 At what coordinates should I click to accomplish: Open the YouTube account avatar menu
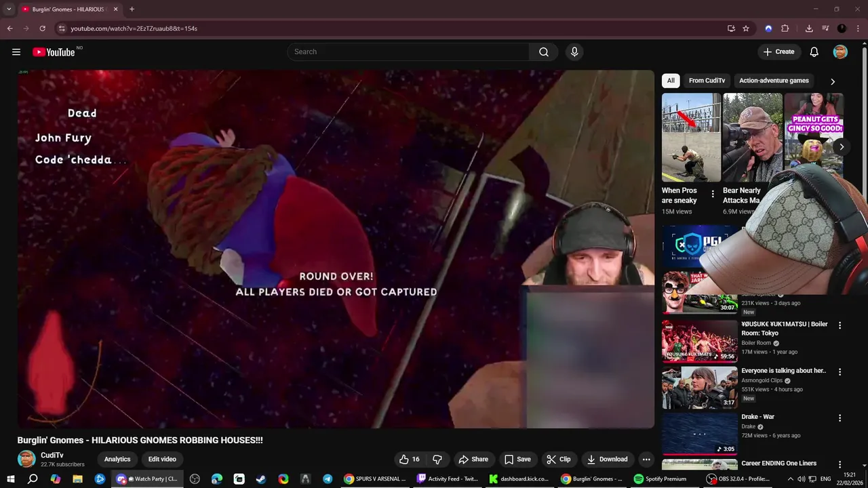pyautogui.click(x=840, y=52)
